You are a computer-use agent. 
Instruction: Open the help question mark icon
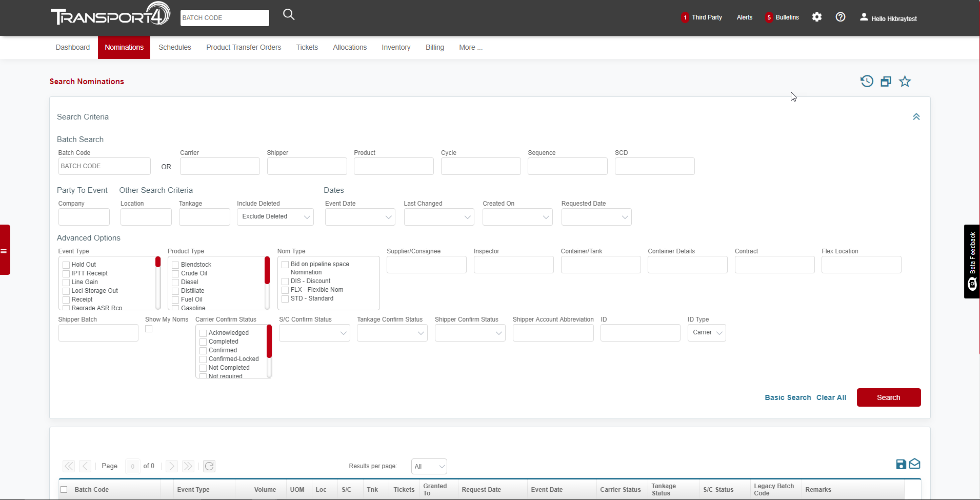pyautogui.click(x=840, y=17)
